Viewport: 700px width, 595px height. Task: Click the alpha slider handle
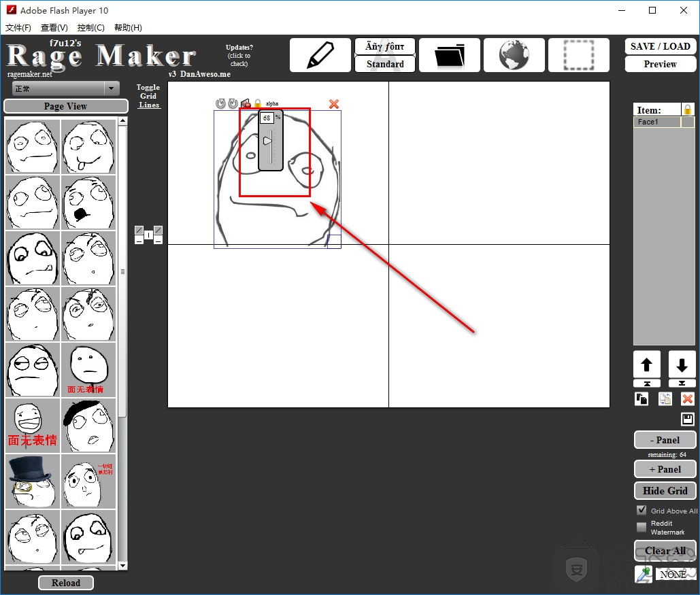(267, 141)
